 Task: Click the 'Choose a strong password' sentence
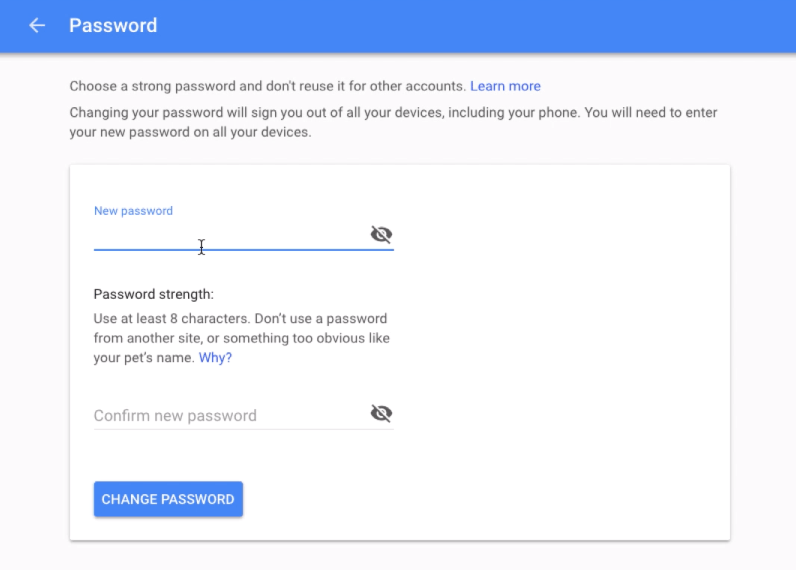[267, 86]
